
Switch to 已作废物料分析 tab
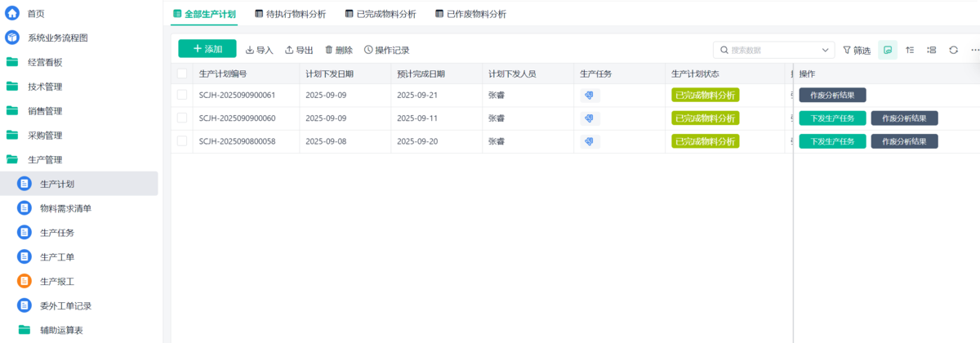coord(470,14)
